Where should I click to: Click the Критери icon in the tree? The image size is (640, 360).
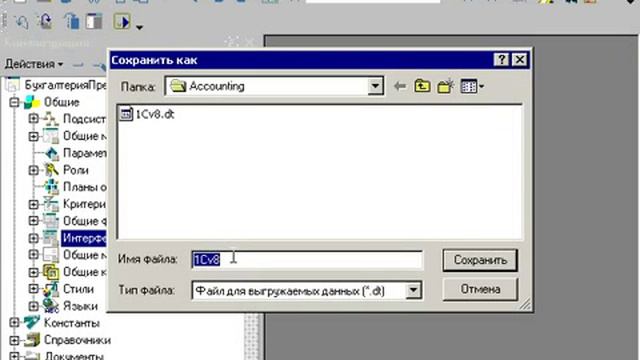(51, 204)
